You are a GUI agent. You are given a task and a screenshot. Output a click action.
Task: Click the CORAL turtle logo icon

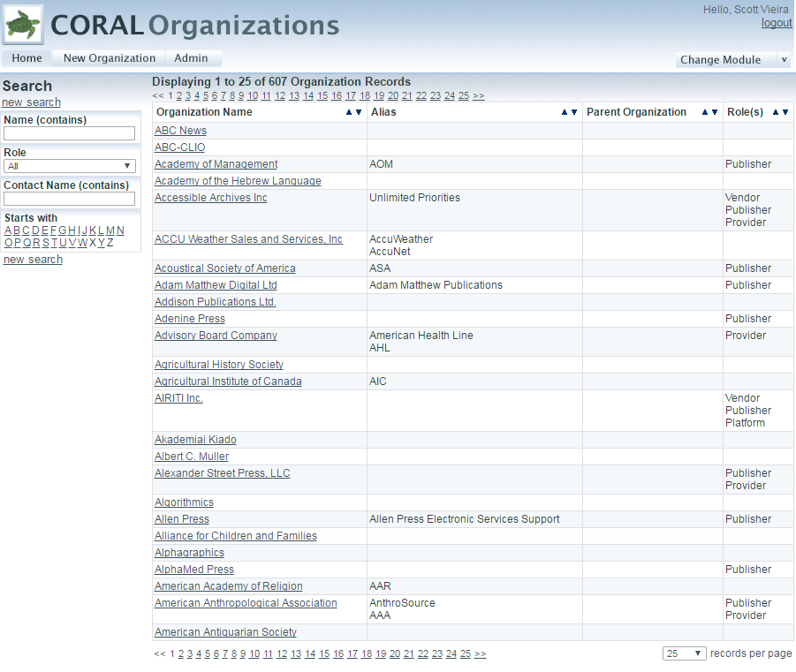click(x=23, y=25)
